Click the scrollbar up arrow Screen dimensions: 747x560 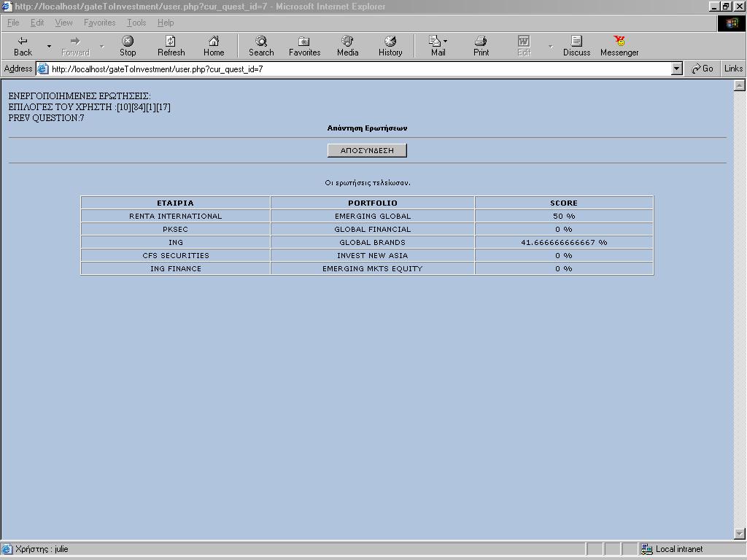pos(740,86)
